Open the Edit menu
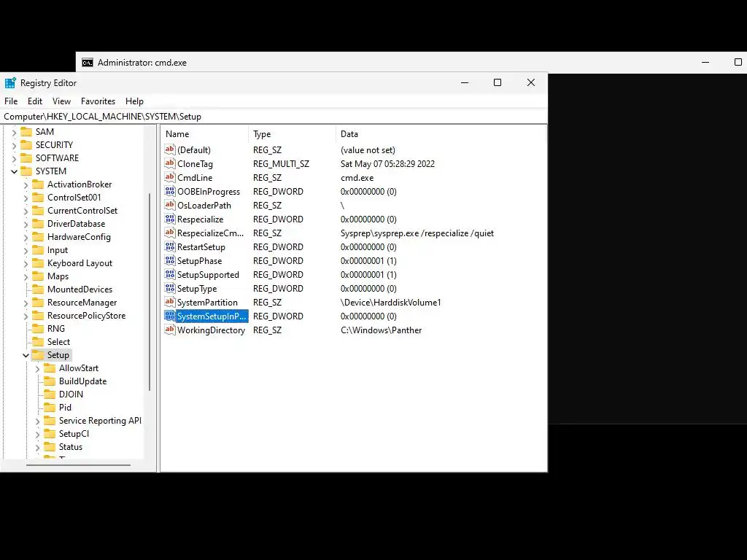Image resolution: width=747 pixels, height=560 pixels. pos(35,101)
